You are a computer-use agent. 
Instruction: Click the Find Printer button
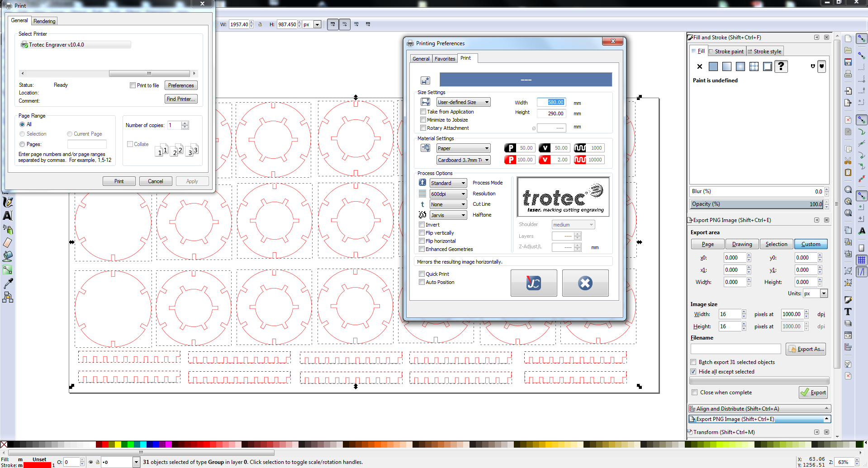click(181, 99)
